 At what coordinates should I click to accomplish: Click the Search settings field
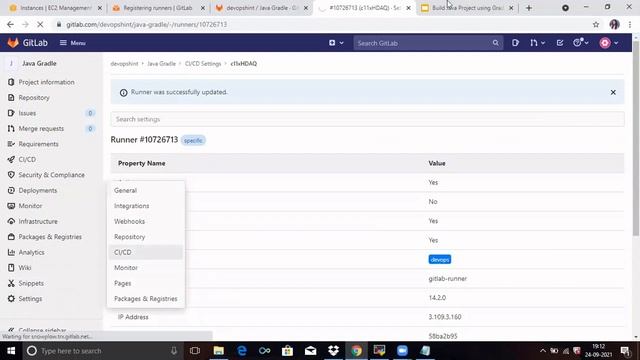pyautogui.click(x=367, y=119)
